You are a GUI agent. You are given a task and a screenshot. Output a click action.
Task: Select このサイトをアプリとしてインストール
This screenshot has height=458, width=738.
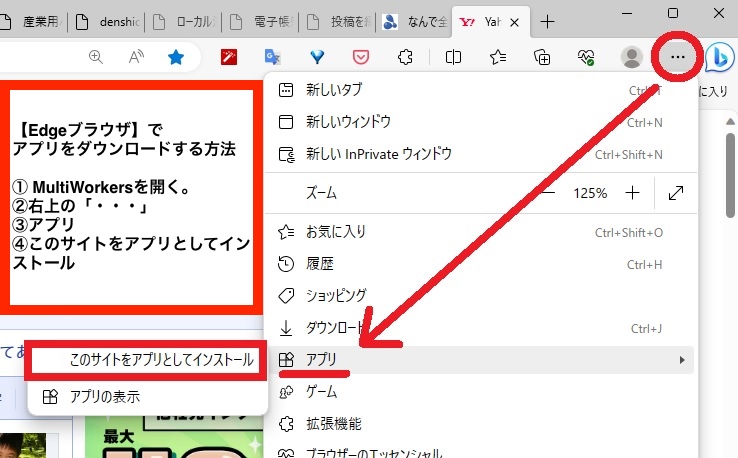click(x=147, y=360)
